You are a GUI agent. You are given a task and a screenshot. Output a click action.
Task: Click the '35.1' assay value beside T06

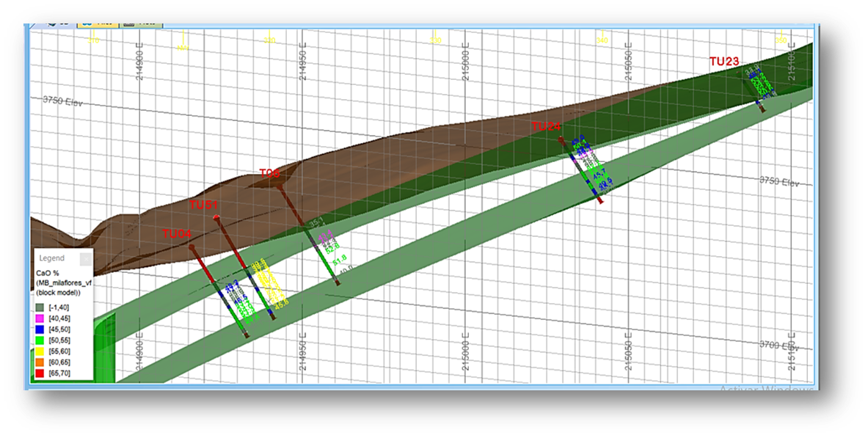click(x=316, y=222)
